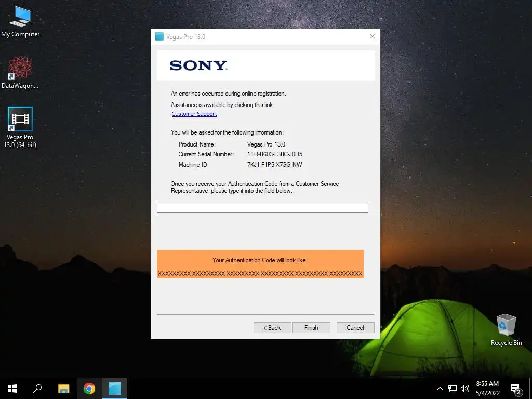Screen dimensions: 532x399
Task: Open the network status tray icon
Action: coord(453,389)
